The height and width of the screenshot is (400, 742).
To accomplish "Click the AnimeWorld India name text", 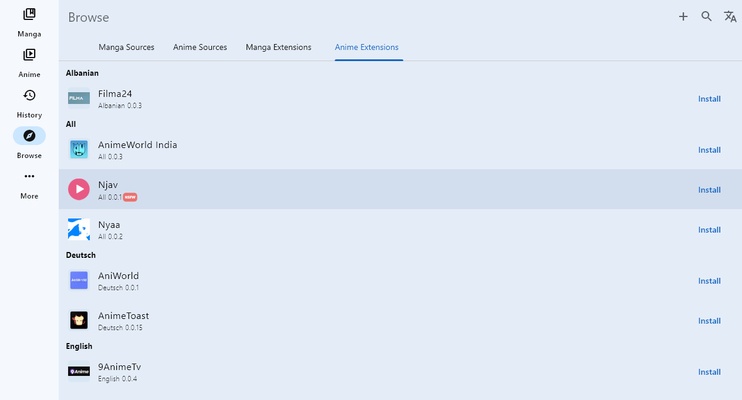I will tap(138, 145).
